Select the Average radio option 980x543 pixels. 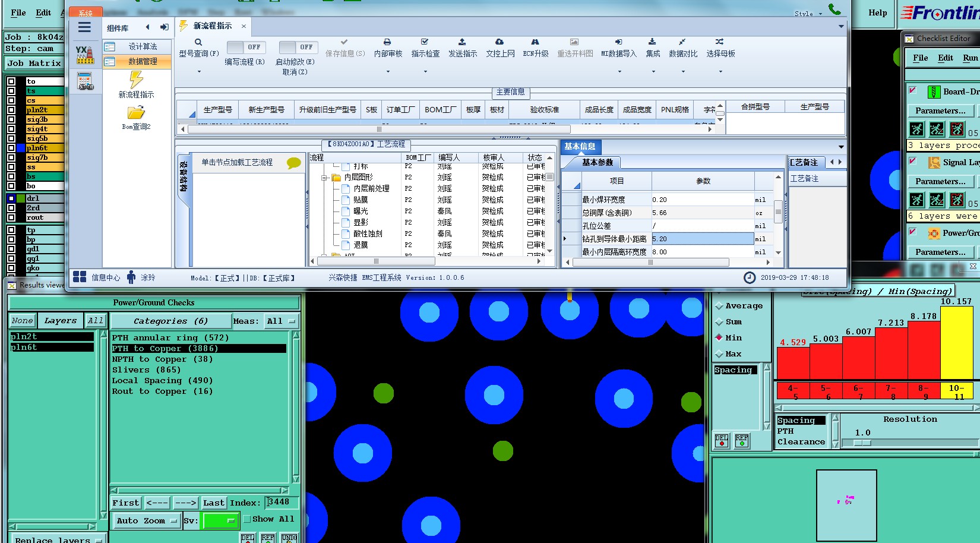(719, 306)
